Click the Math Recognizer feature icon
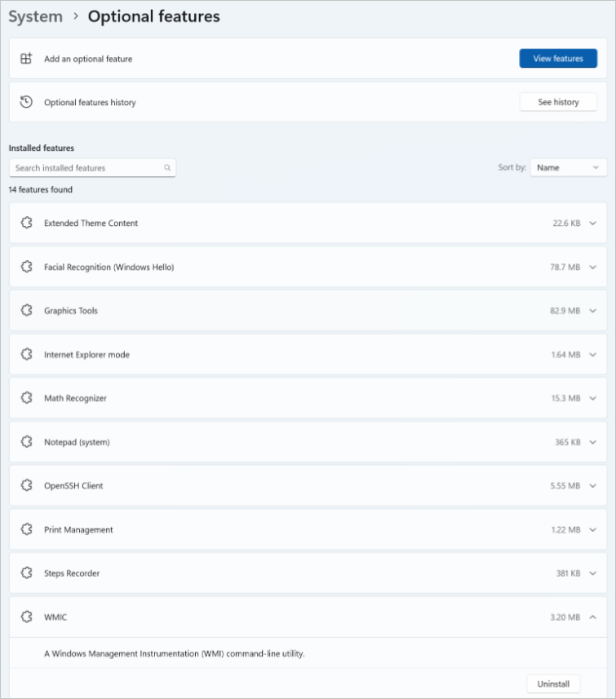616x699 pixels. [27, 398]
